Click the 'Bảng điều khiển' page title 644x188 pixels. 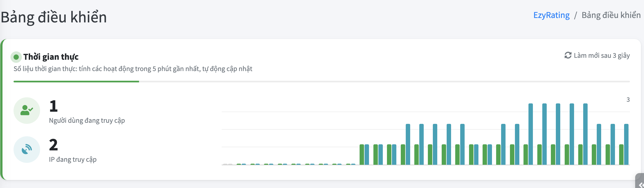tap(54, 17)
